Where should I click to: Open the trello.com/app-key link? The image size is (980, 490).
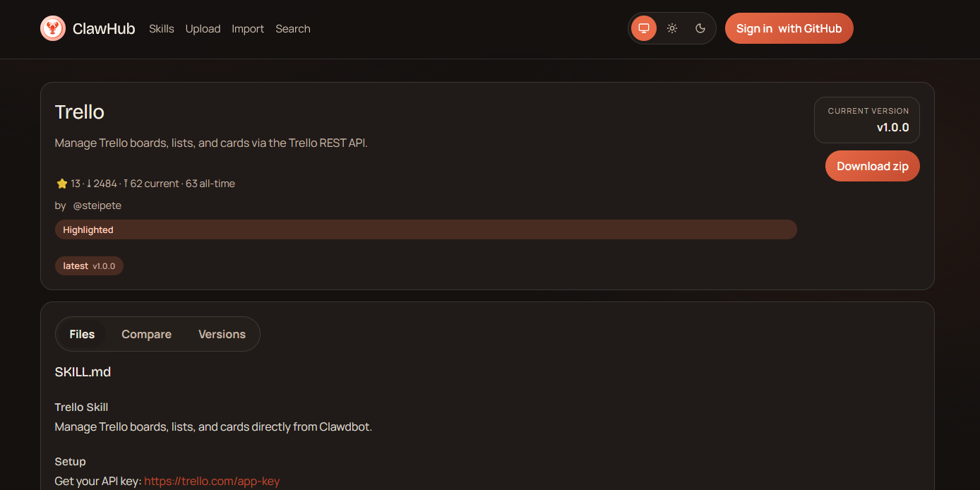tap(212, 482)
